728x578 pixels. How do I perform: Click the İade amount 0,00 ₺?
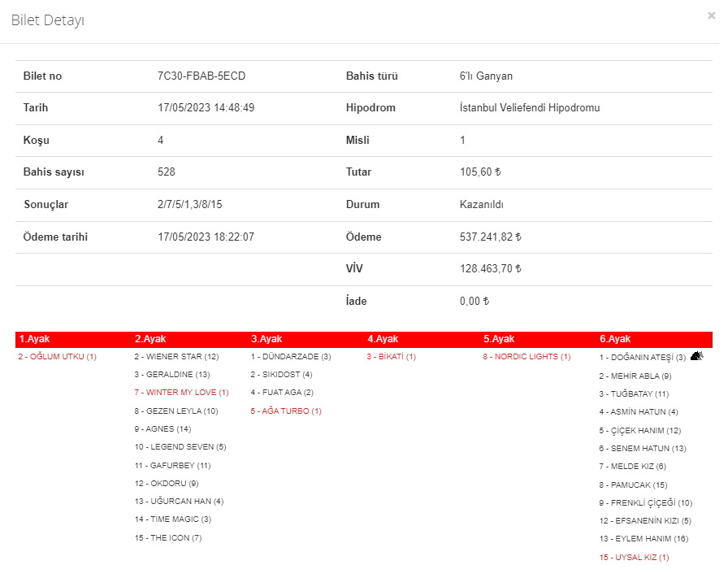pyautogui.click(x=474, y=301)
